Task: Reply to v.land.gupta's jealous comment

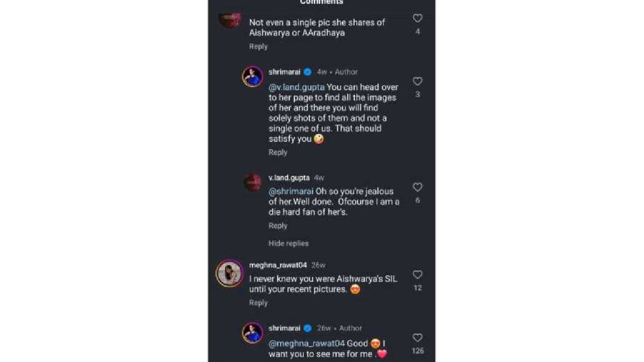Action: point(278,226)
